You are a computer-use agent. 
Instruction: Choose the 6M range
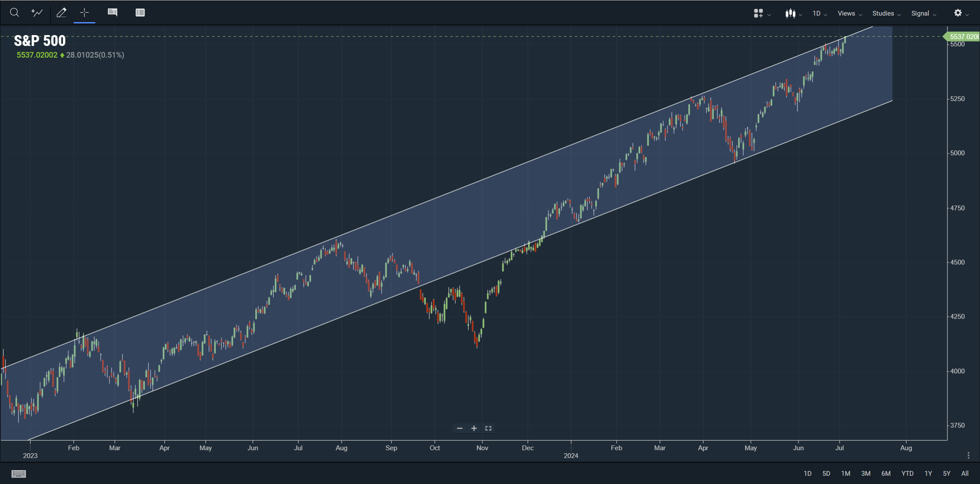click(886, 474)
